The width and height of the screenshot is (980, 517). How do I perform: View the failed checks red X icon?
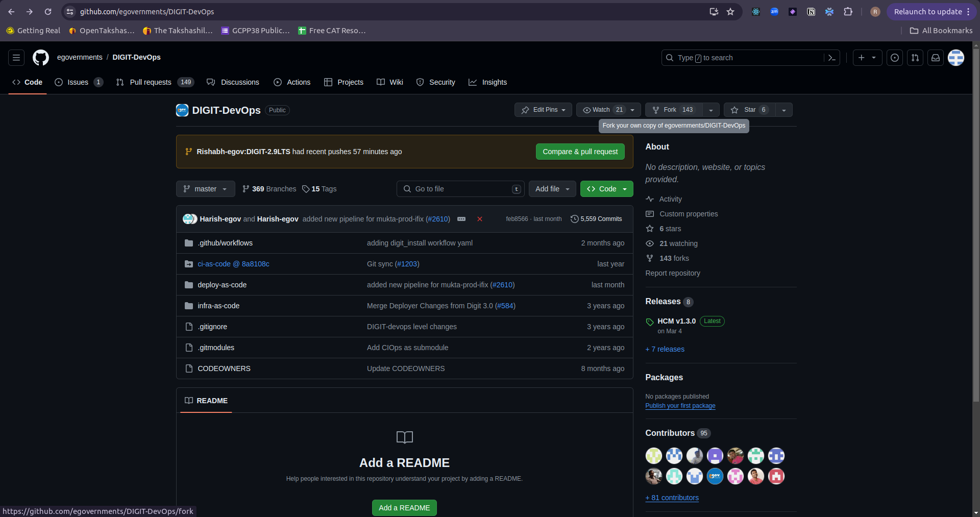point(480,219)
